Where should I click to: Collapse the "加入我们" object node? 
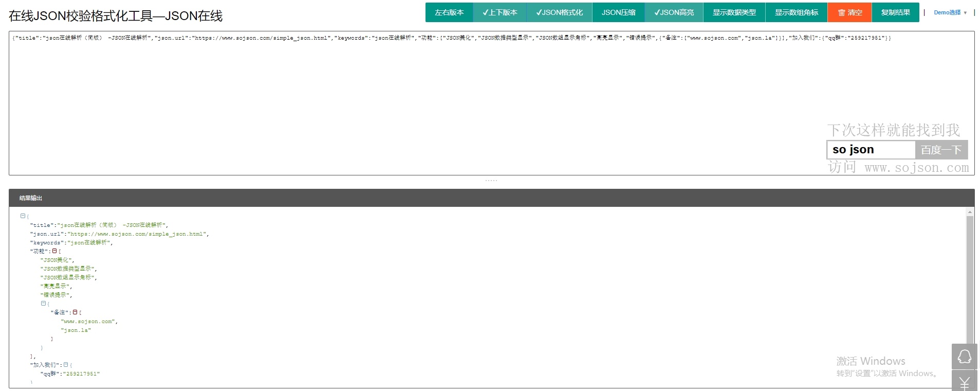tap(65, 365)
